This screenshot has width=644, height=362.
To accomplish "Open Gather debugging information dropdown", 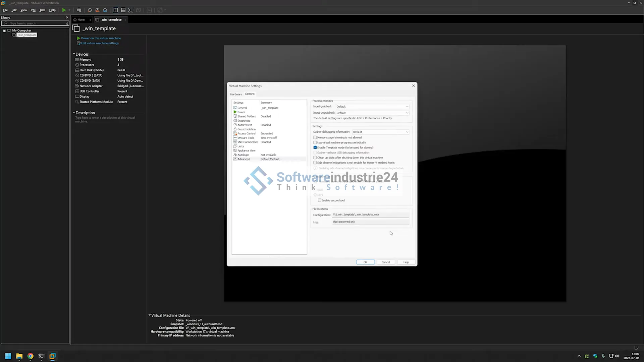I will pos(380,132).
